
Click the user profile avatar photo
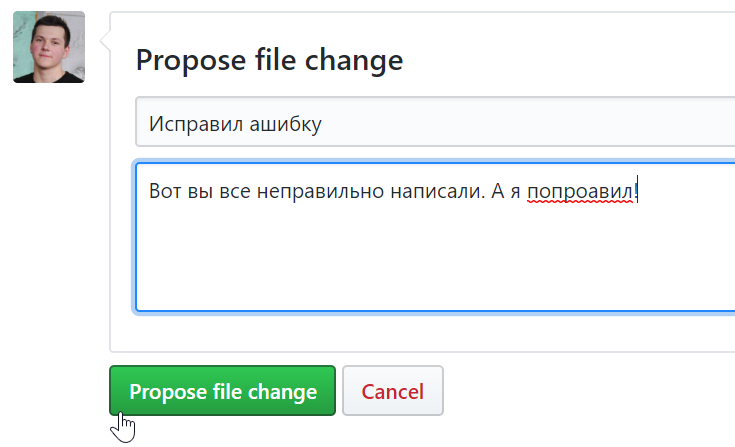pos(49,47)
